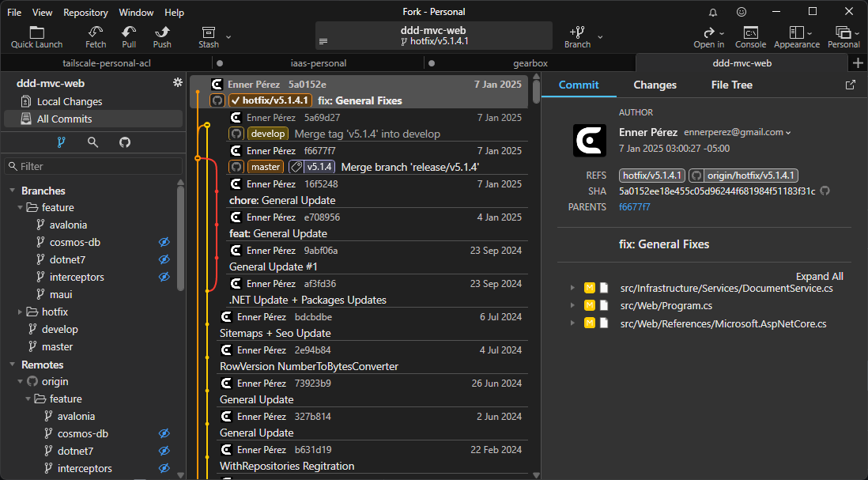Open Quick Launch from the toolbar
The image size is (868, 480).
click(36, 37)
